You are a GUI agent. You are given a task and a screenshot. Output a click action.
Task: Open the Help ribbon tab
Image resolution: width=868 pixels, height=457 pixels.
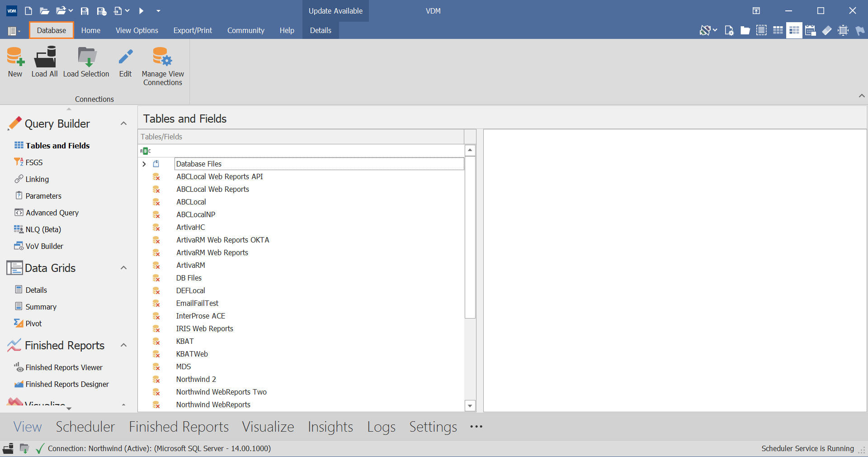[287, 30]
